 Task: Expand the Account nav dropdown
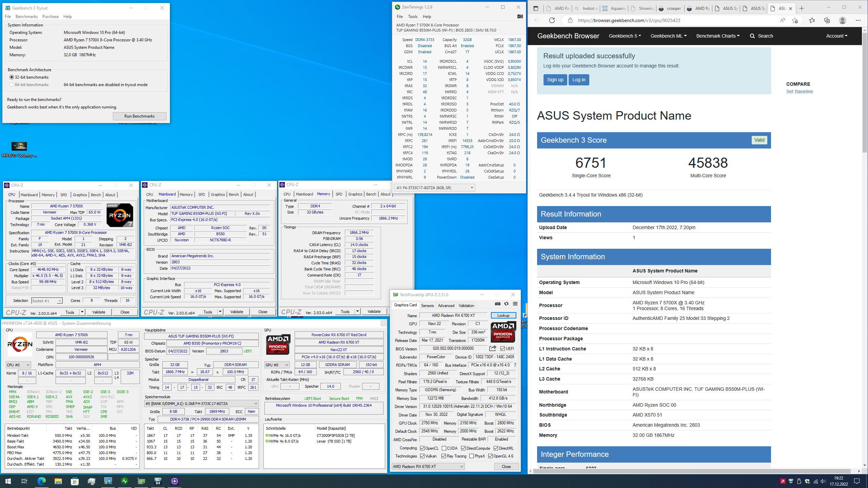coord(836,36)
